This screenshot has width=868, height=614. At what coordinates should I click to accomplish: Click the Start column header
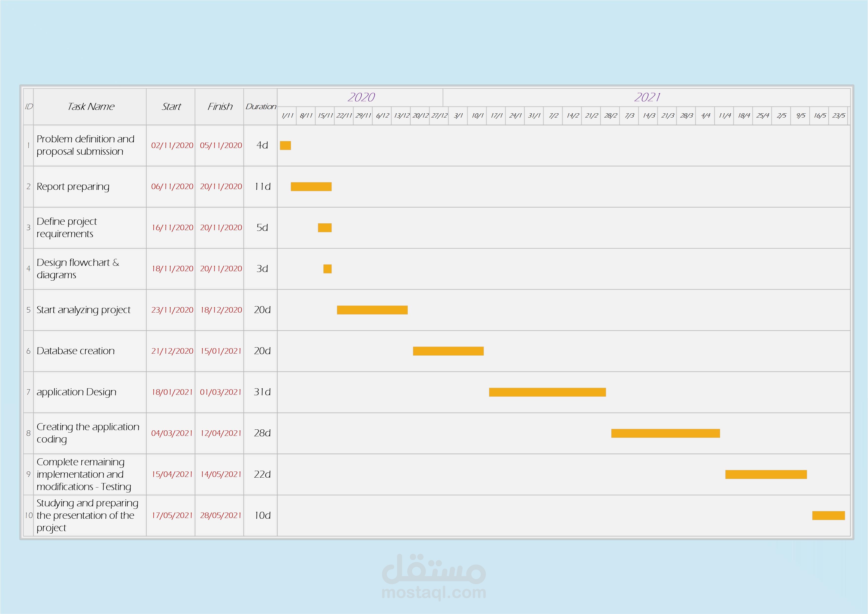(171, 107)
